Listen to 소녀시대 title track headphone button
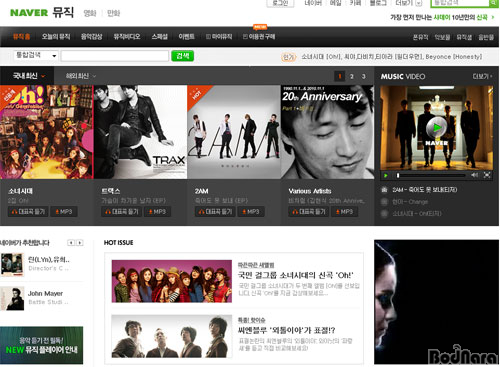500x367 pixels. coord(28,212)
